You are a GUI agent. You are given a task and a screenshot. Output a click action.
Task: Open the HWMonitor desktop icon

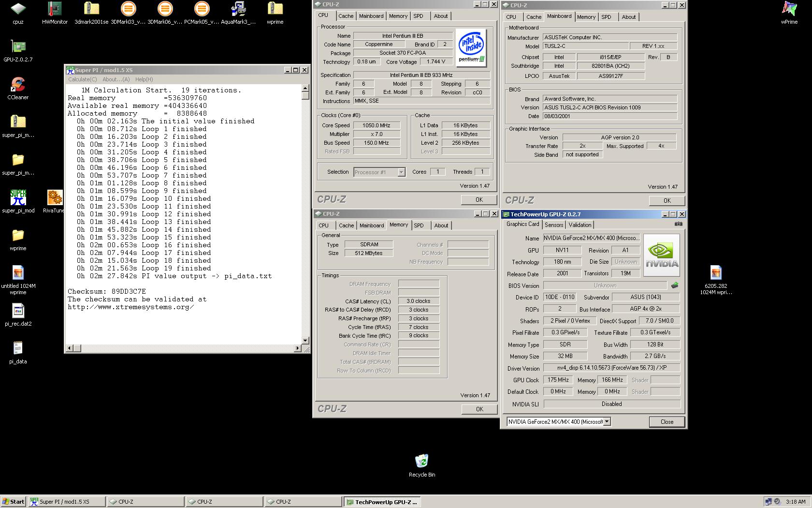[x=55, y=12]
